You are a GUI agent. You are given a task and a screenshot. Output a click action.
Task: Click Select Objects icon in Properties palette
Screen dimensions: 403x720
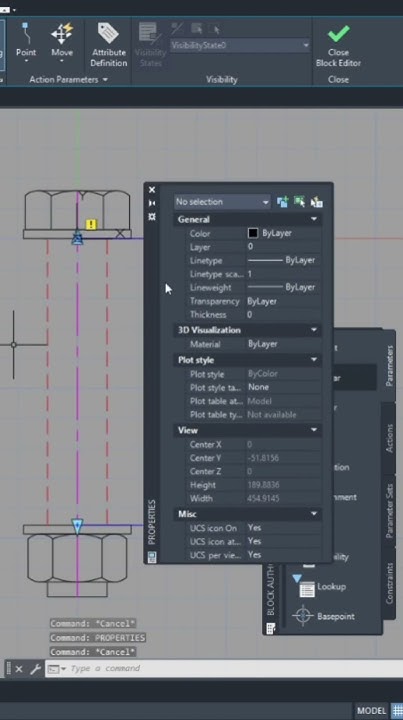coord(299,202)
